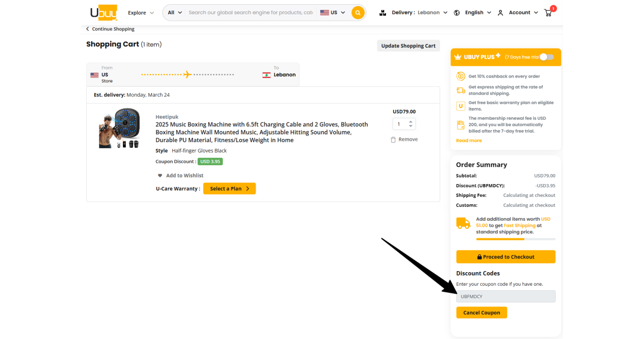Viewport: 644px width, 339px height.
Task: Click the product search field
Action: pyautogui.click(x=250, y=13)
